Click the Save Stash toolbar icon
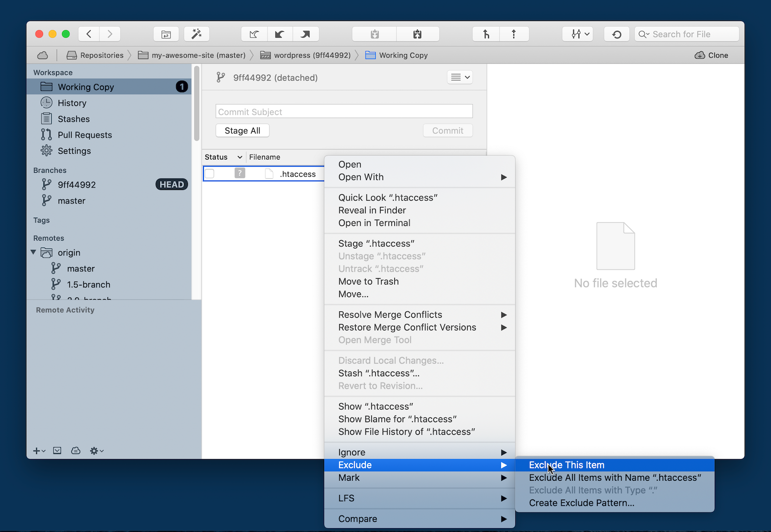Viewport: 771px width, 532px height. pos(374,34)
